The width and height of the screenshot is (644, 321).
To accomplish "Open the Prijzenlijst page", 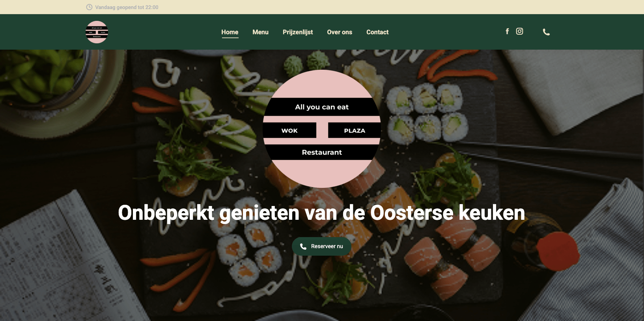I will pos(298,32).
